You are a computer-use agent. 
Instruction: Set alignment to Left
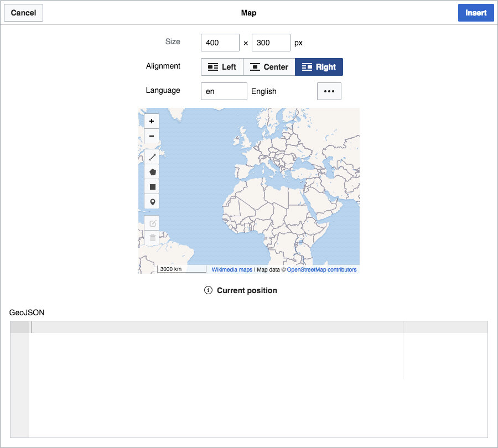222,67
